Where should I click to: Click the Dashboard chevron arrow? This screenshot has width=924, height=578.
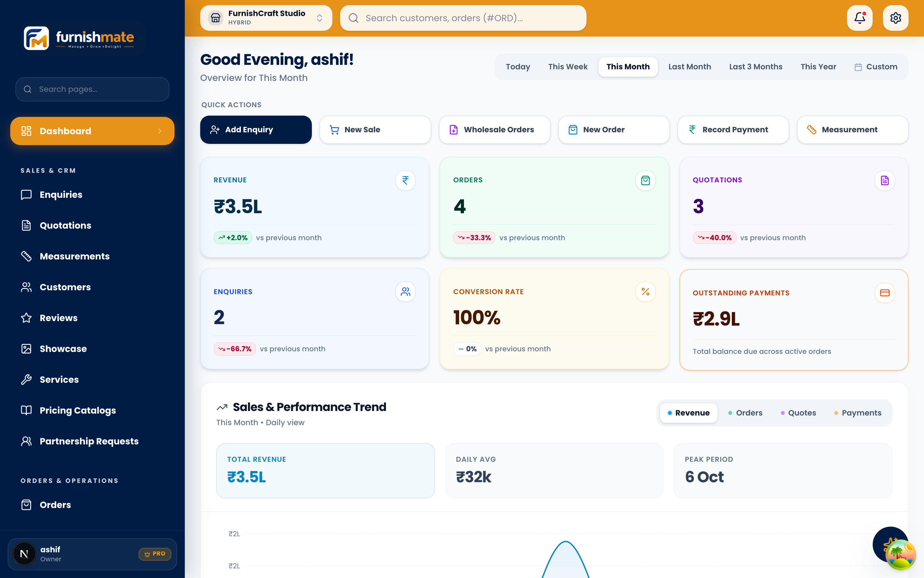click(159, 131)
